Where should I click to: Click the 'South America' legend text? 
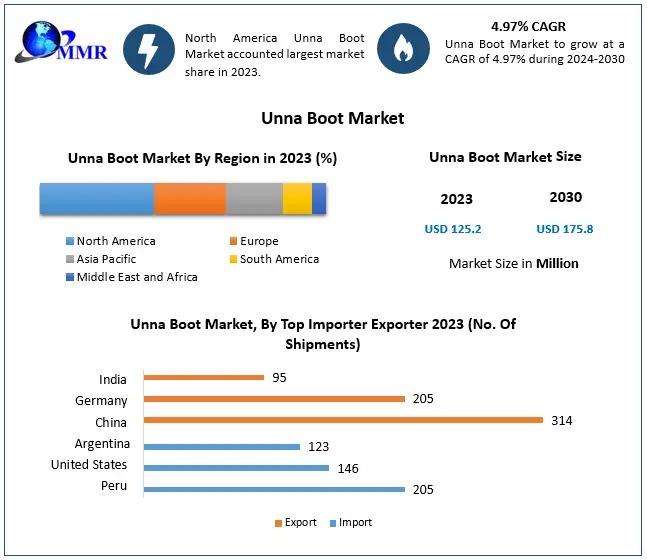(x=279, y=259)
